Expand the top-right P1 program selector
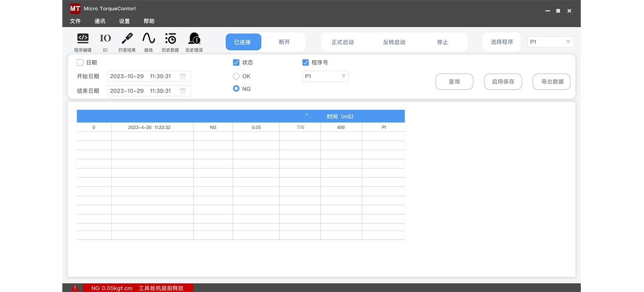The image size is (644, 292). [551, 42]
